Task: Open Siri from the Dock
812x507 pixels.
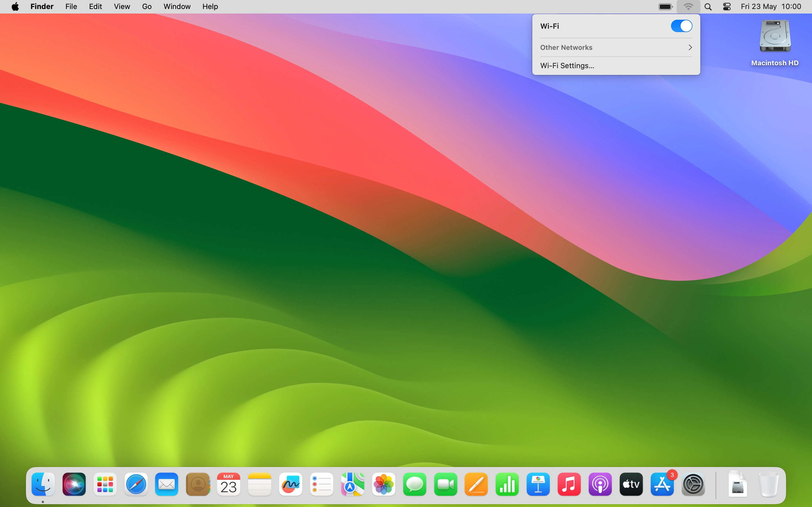Action: tap(74, 484)
